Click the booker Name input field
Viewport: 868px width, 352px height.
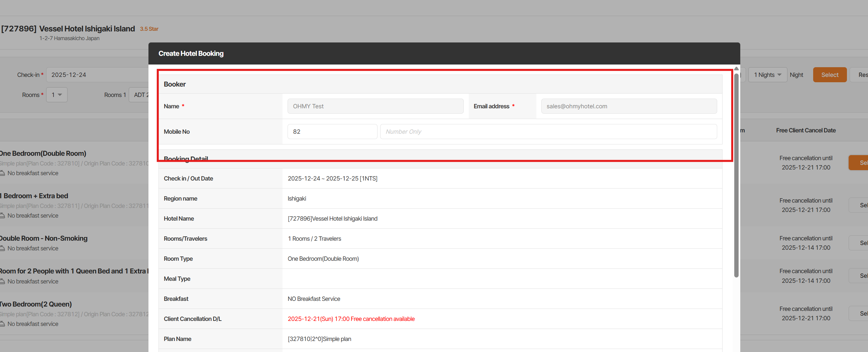tap(375, 106)
